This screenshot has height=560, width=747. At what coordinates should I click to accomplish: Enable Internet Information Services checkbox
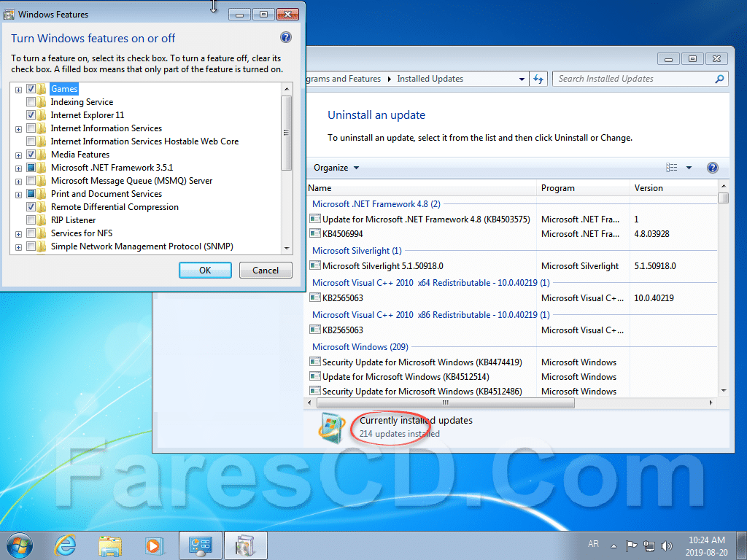click(31, 128)
